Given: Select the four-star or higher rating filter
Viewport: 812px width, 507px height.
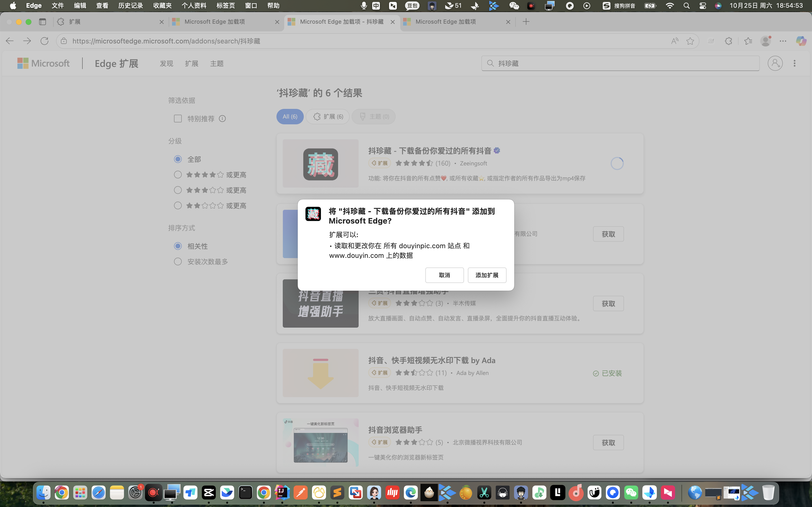Looking at the screenshot, I should pyautogui.click(x=177, y=174).
